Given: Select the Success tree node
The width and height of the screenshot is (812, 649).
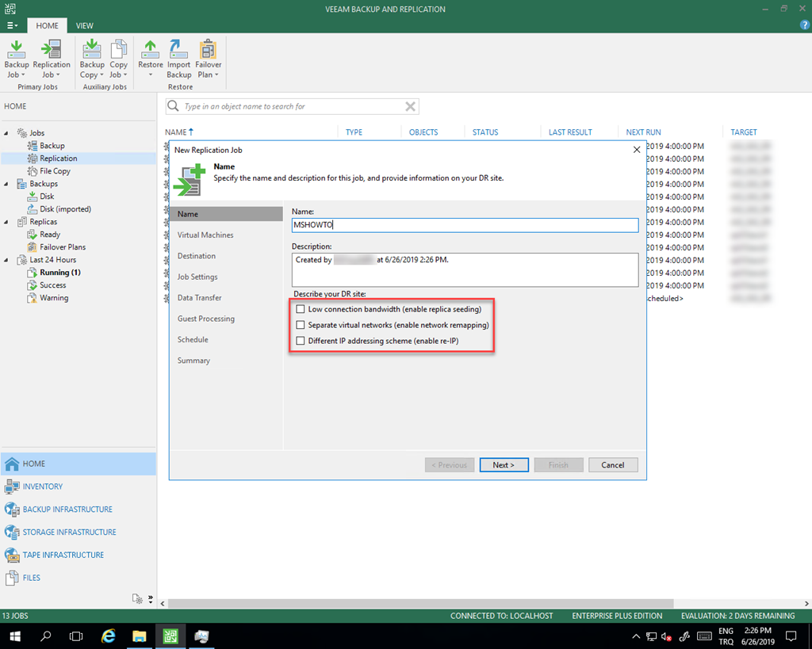Looking at the screenshot, I should [x=52, y=285].
